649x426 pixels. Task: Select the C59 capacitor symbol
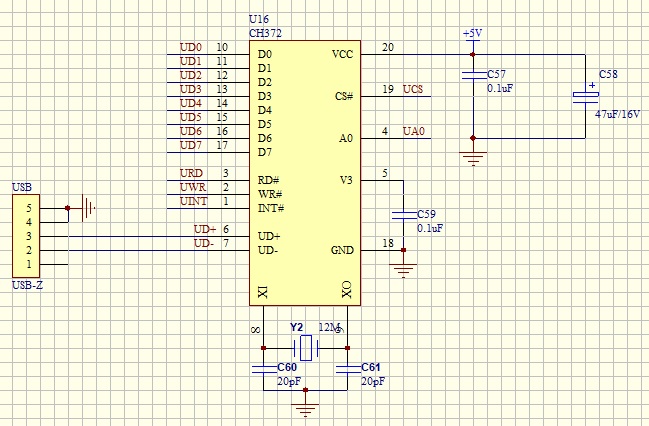coord(404,215)
